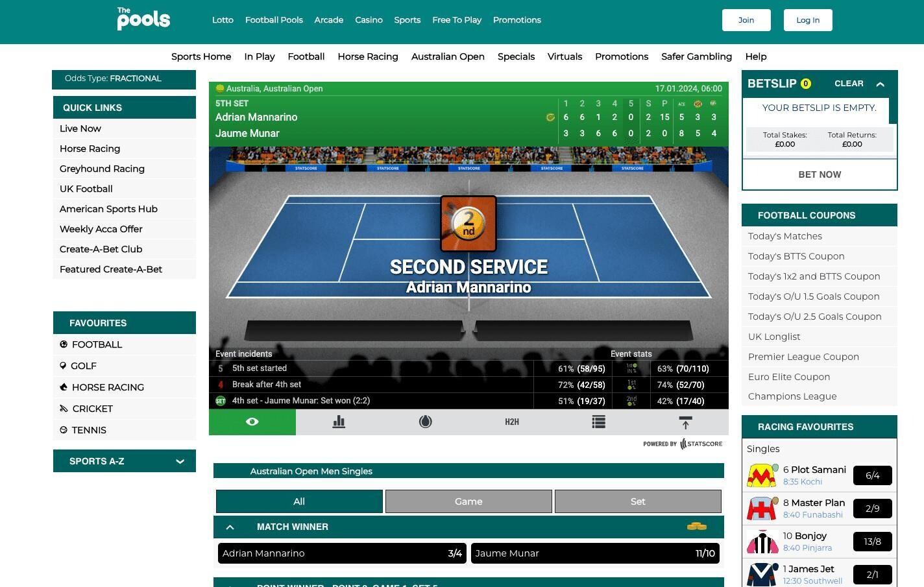Click Bonjoy jockey silk icon
The image size is (924, 587).
(762, 542)
